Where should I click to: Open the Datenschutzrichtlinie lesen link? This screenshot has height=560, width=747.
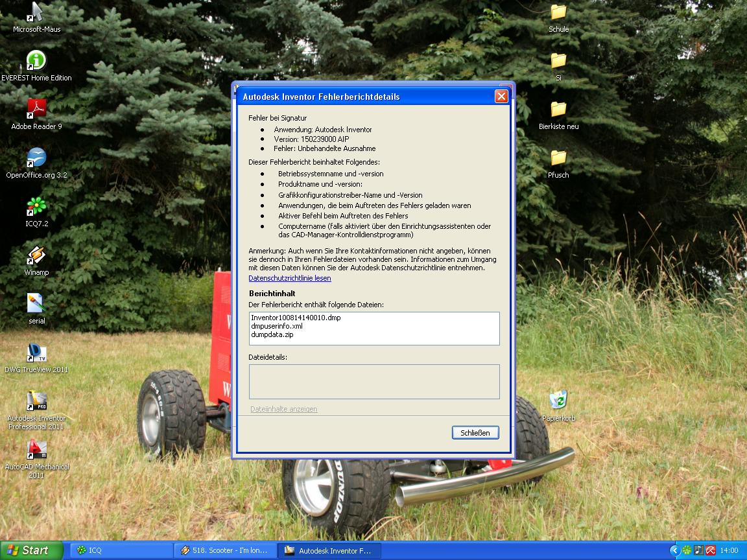click(x=290, y=278)
